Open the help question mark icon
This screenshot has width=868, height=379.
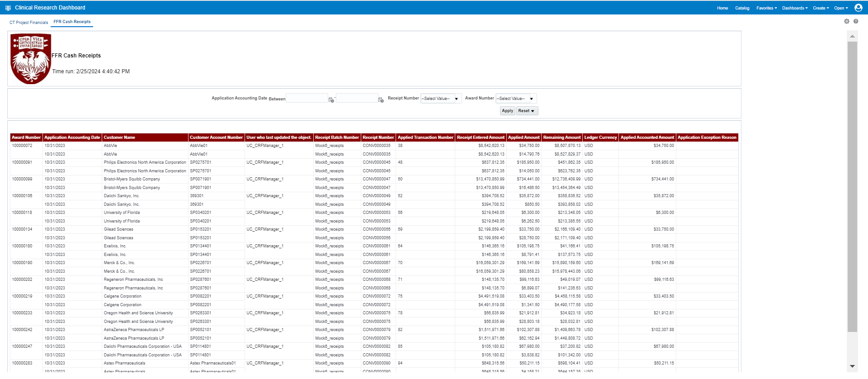tap(856, 21)
